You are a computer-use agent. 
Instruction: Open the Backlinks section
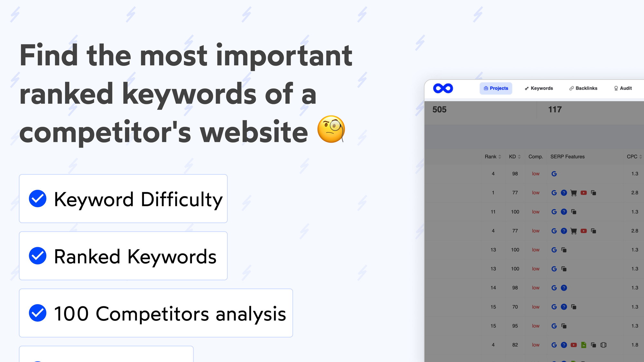point(583,88)
